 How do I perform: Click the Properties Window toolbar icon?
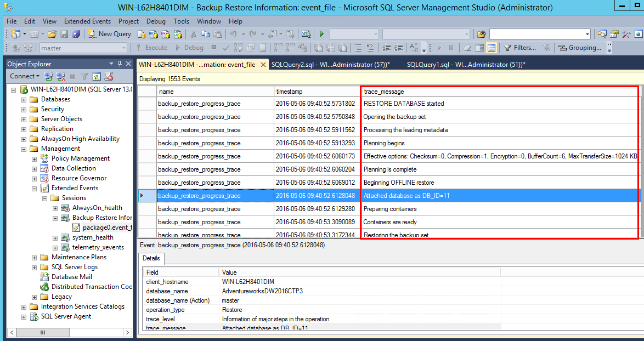coord(614,34)
